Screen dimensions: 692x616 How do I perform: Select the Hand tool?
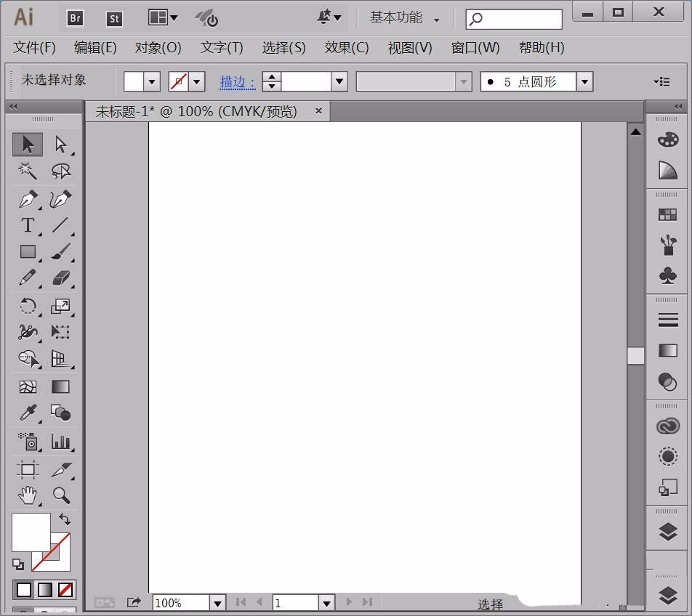[x=28, y=495]
